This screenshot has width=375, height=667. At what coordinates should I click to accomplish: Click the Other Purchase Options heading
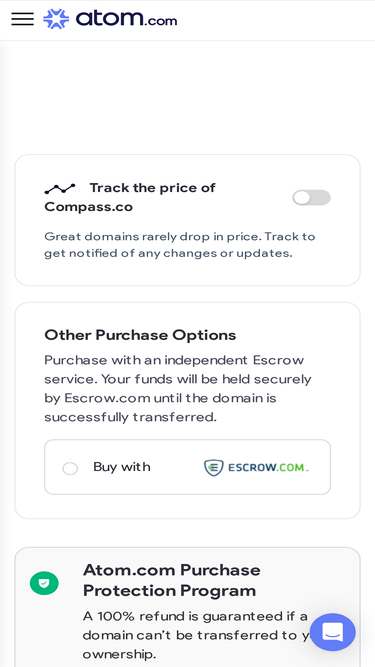click(x=140, y=335)
